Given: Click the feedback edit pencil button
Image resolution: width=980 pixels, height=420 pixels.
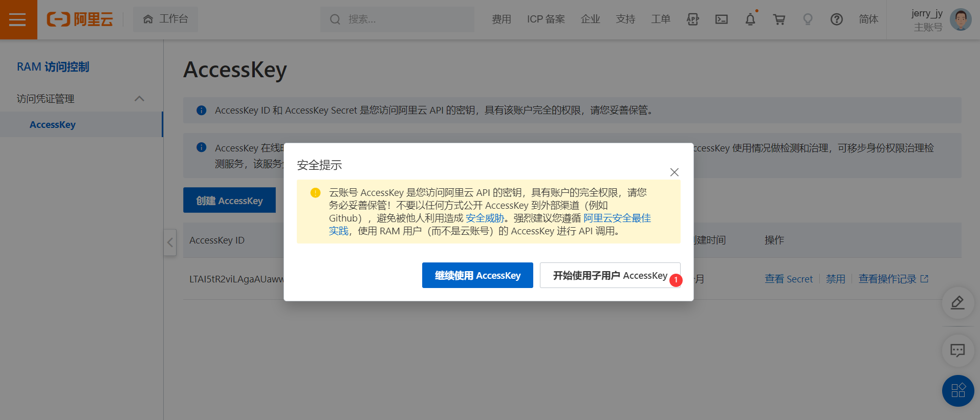Looking at the screenshot, I should (957, 303).
